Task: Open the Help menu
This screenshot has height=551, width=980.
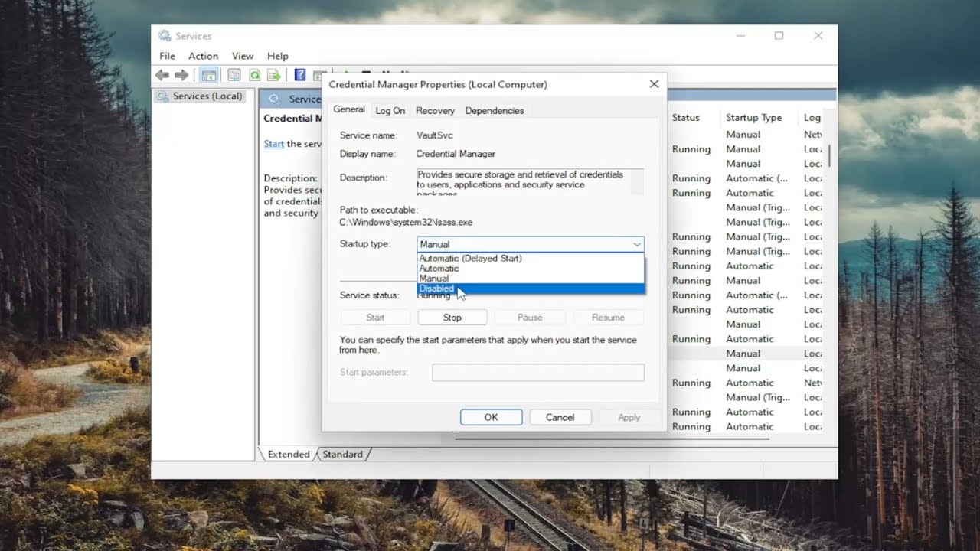Action: [278, 56]
